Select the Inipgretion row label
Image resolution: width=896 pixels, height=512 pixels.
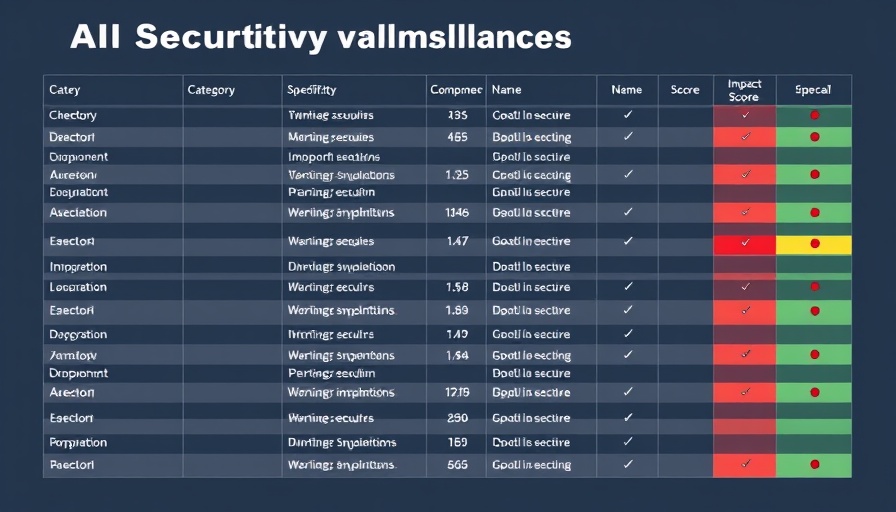click(x=78, y=267)
